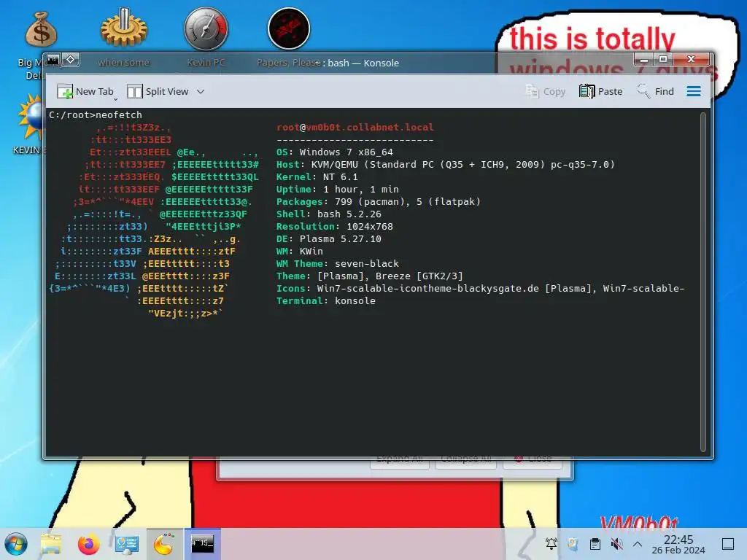Click the 'Terminal: konsole' line
Viewport: 747px width, 560px height.
tap(326, 300)
